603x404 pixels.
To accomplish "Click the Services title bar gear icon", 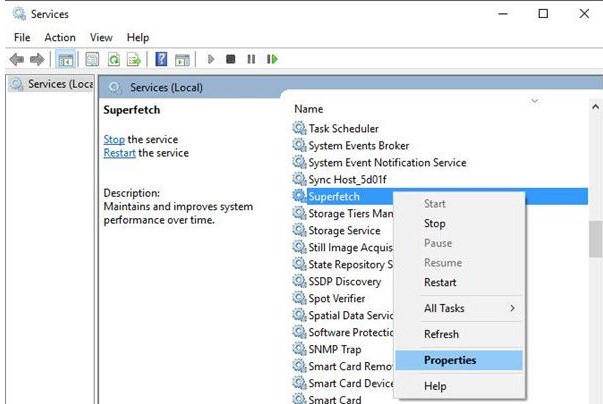I will 19,14.
